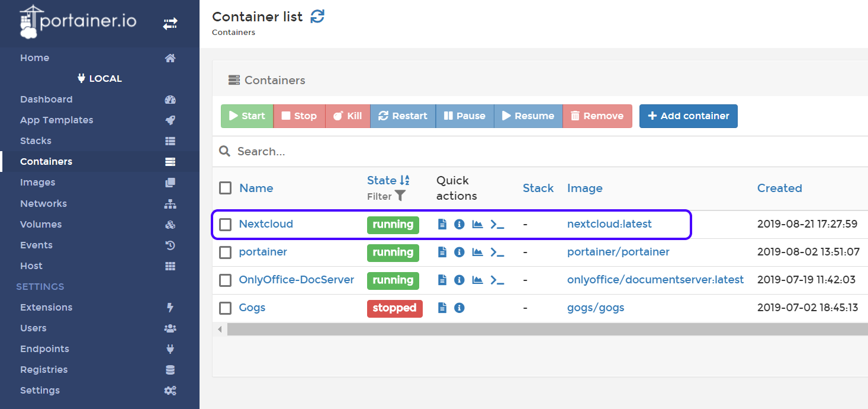Select the Nextcloud container checkbox
The width and height of the screenshot is (868, 409).
coord(225,225)
